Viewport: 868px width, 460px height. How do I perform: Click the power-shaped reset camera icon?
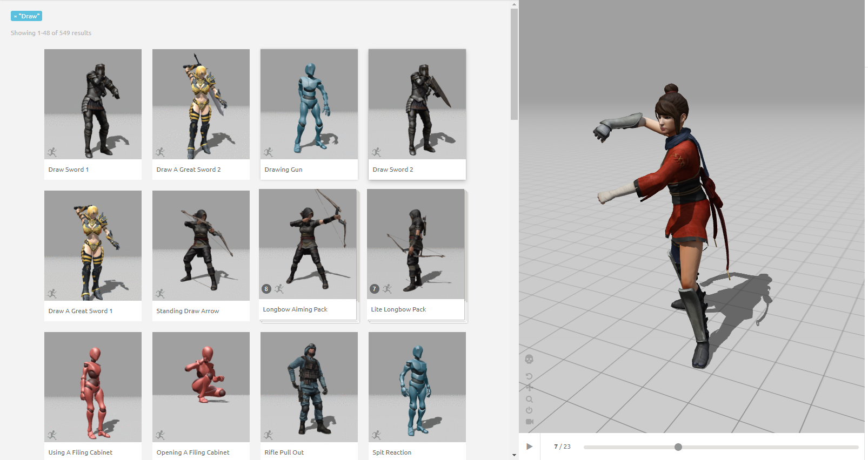pos(529,410)
